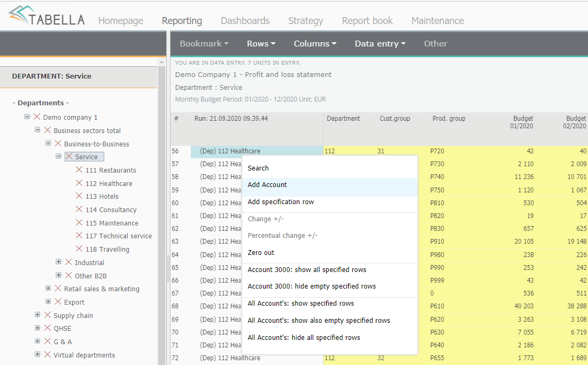Click Other in the grid toolbar
Viewport: 588px width, 365px height.
pos(436,44)
